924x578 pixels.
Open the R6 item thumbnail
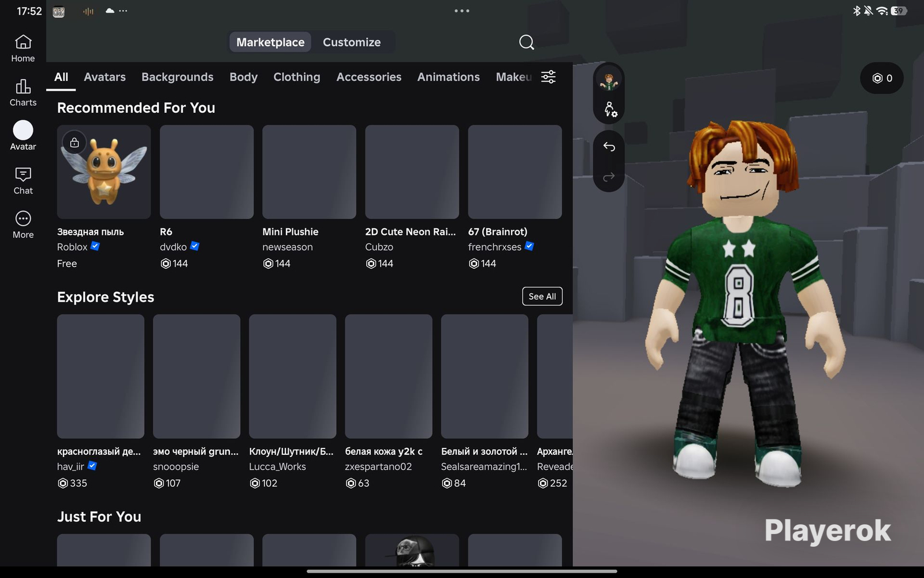pos(207,172)
